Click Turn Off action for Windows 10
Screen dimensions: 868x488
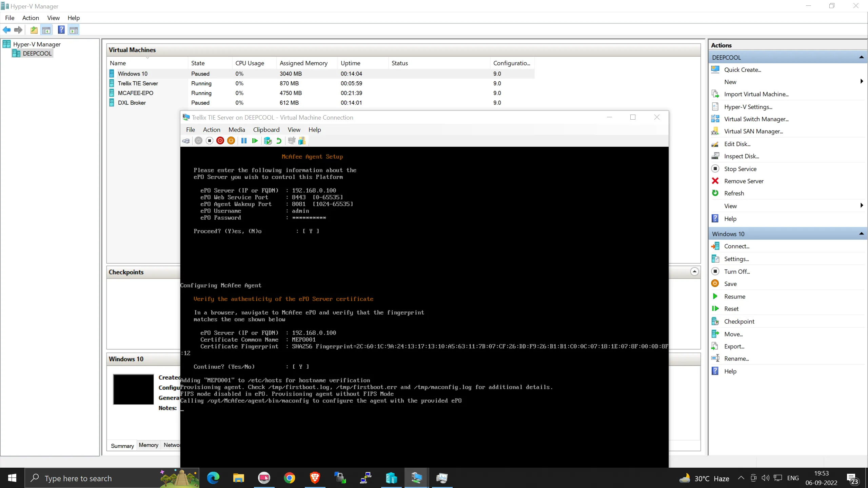pos(737,271)
